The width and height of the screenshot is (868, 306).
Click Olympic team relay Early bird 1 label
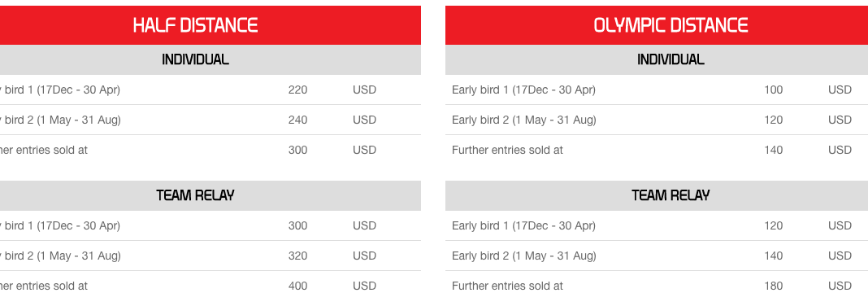pos(523,225)
